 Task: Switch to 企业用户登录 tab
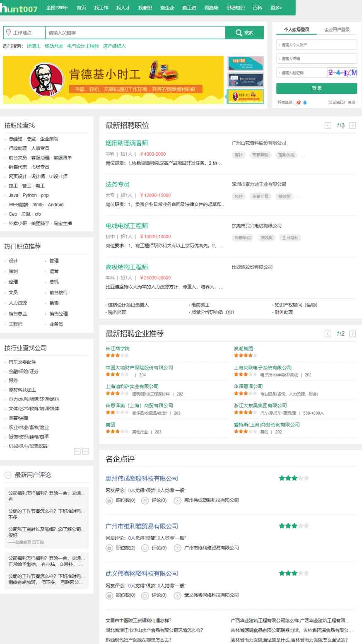(337, 29)
